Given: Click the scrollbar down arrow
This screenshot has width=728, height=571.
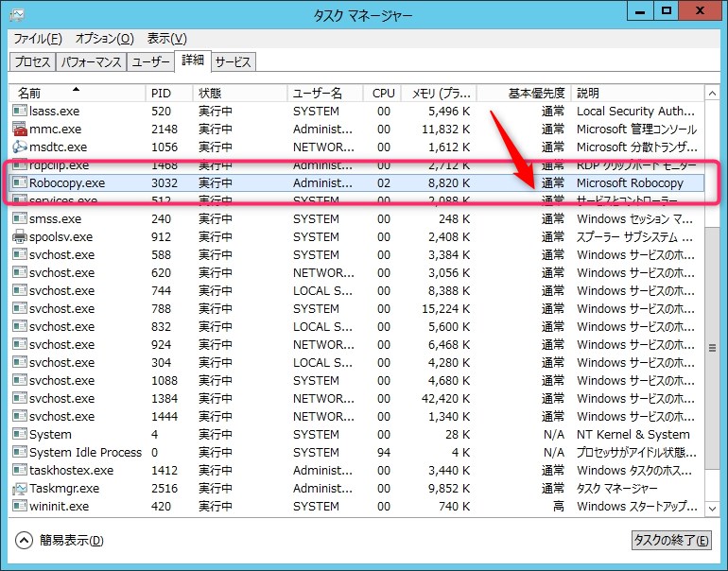Looking at the screenshot, I should click(712, 509).
